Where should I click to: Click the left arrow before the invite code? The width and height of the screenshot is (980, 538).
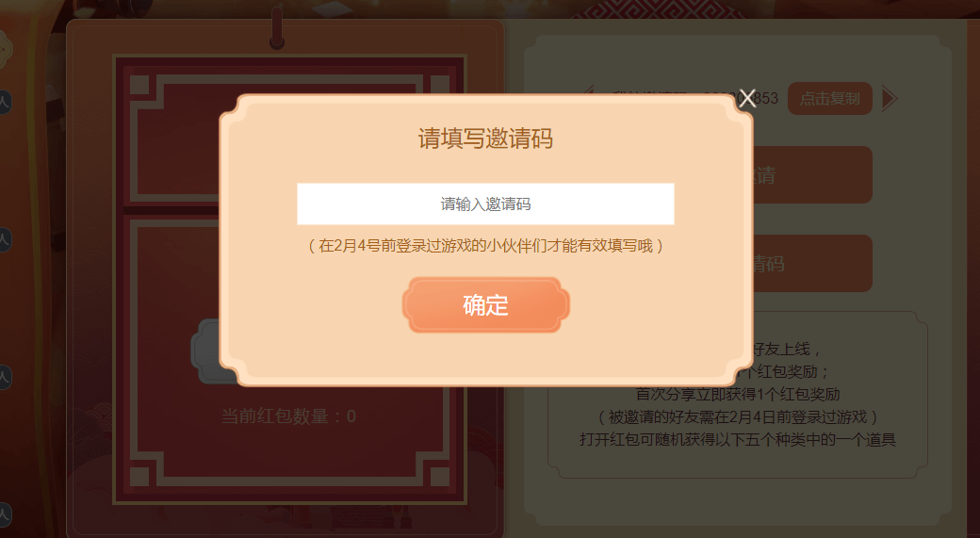pyautogui.click(x=588, y=92)
